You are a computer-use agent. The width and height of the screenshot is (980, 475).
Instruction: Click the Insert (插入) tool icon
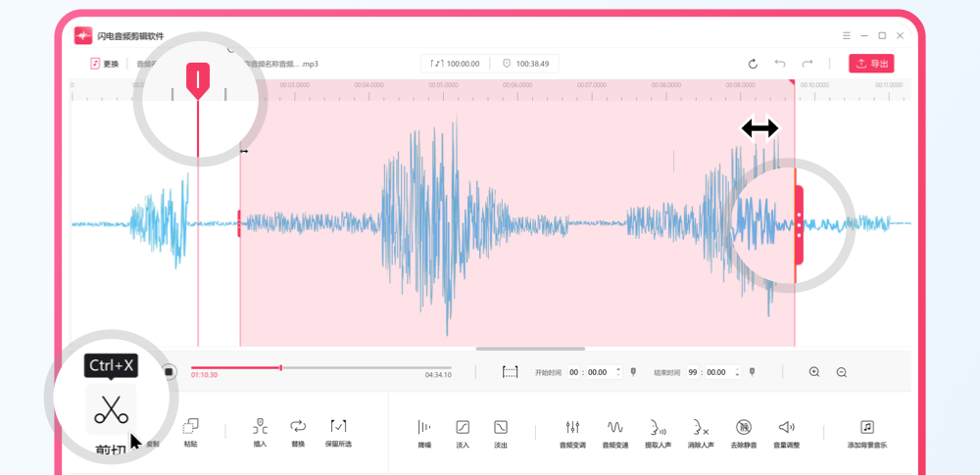(x=260, y=426)
